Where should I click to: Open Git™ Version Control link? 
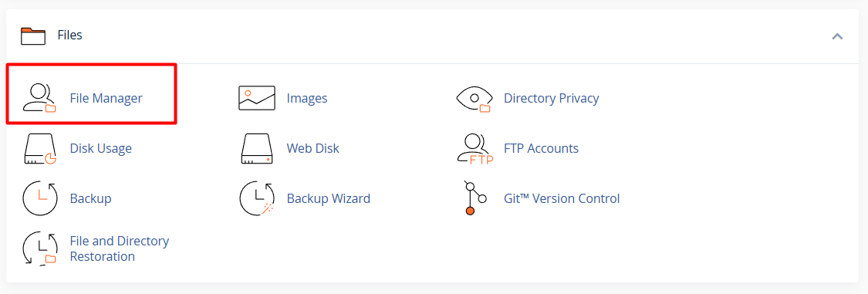(x=562, y=198)
